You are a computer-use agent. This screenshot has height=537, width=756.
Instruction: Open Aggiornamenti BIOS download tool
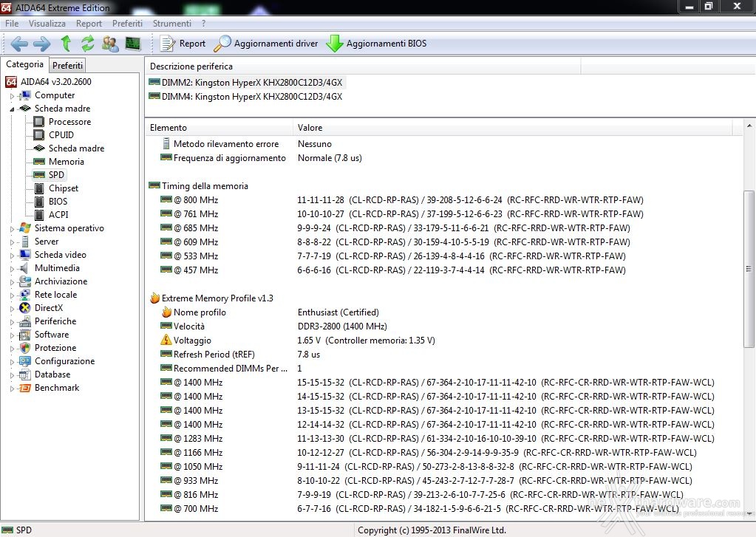377,44
